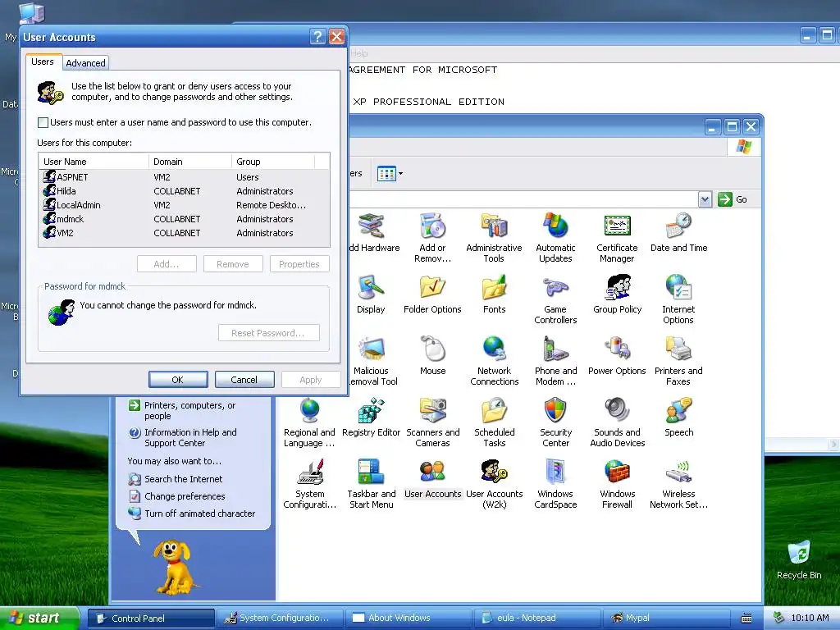Open the Views dropdown in Control Panel toolbar
This screenshot has width=840, height=630.
tap(390, 174)
